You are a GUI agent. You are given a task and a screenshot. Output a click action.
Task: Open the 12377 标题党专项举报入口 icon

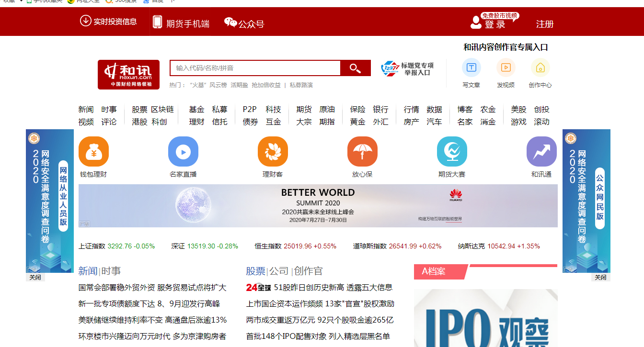coord(390,68)
